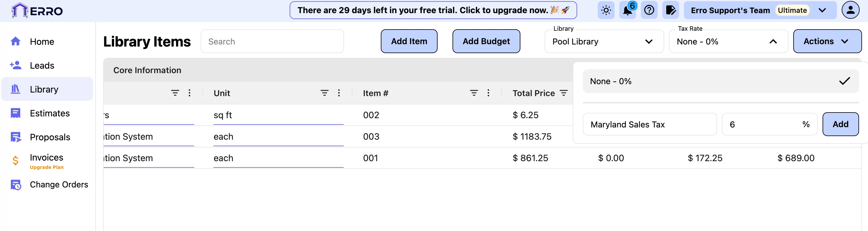Click the edit note icon in header
The height and width of the screenshot is (231, 868).
pyautogui.click(x=670, y=10)
